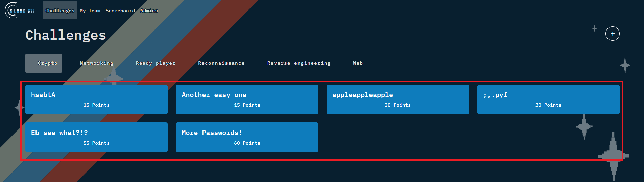The height and width of the screenshot is (182, 644).
Task: Open the appleappleapple challenge card
Action: click(398, 99)
